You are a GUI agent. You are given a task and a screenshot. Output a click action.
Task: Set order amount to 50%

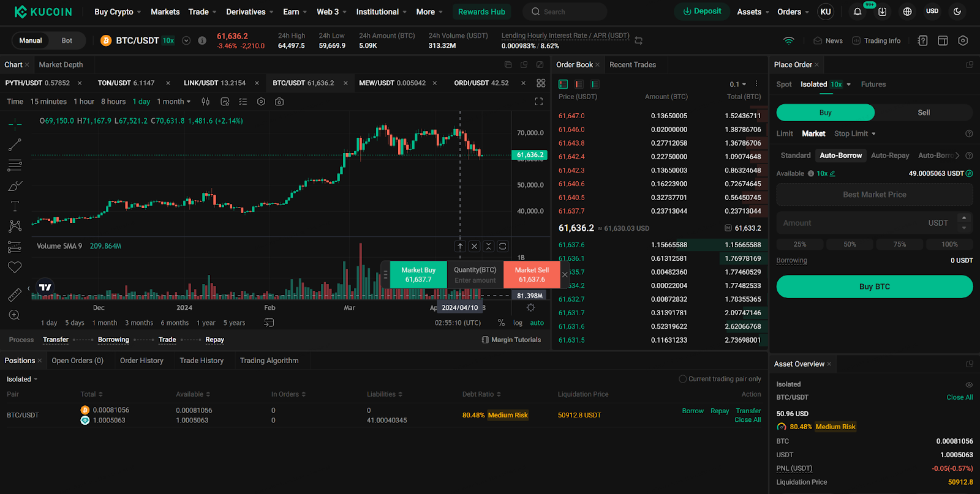850,244
